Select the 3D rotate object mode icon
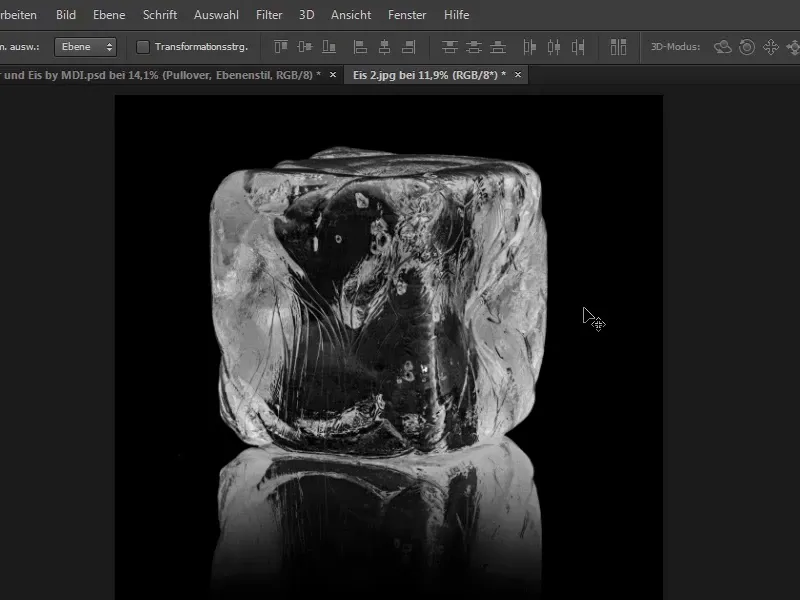The image size is (800, 600). pos(722,47)
